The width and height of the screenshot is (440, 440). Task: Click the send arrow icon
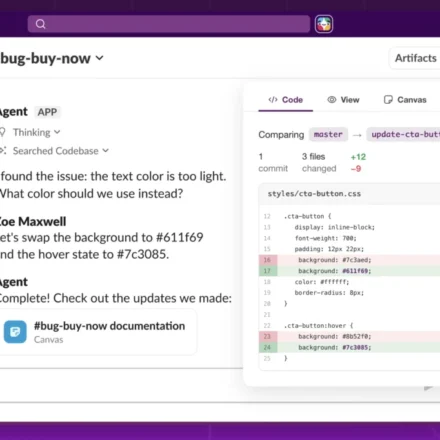pos(429,388)
